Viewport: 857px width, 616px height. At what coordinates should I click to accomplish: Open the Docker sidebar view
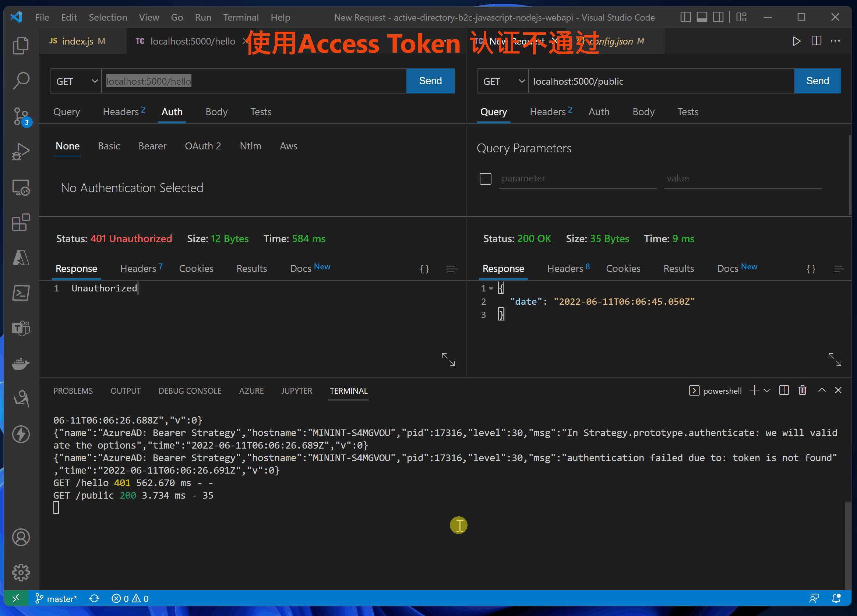[x=21, y=364]
